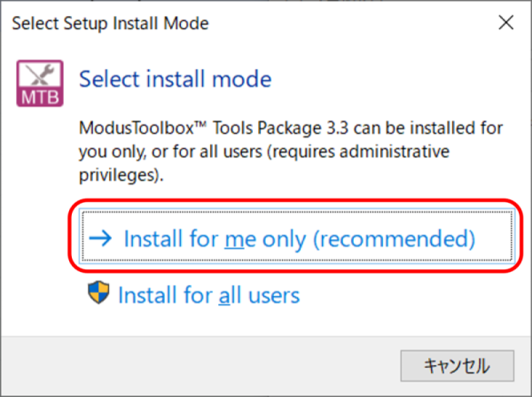Viewport: 532px width, 397px height.
Task: Click the MTB letters on the logo
Action: point(40,97)
